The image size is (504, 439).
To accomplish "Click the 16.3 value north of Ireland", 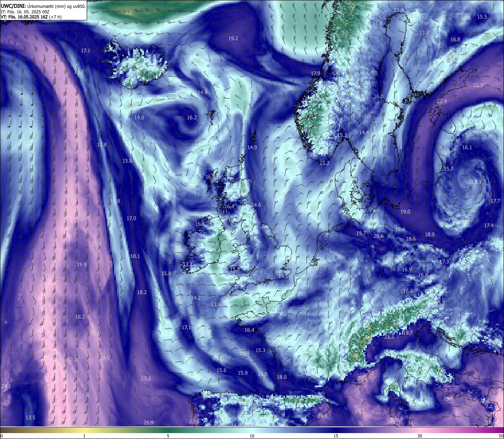I will [200, 224].
